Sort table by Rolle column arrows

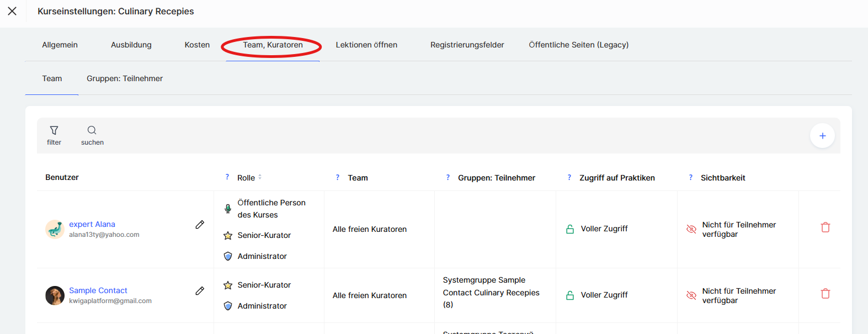click(x=260, y=177)
